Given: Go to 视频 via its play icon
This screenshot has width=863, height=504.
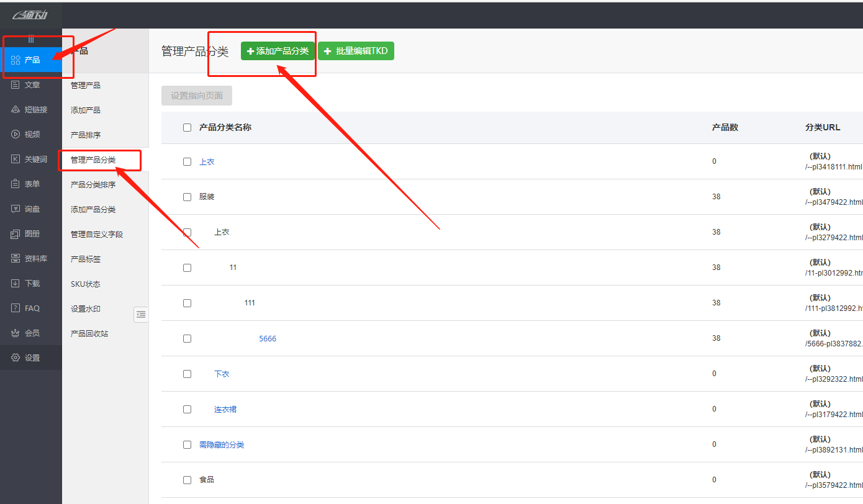Looking at the screenshot, I should pyautogui.click(x=16, y=135).
